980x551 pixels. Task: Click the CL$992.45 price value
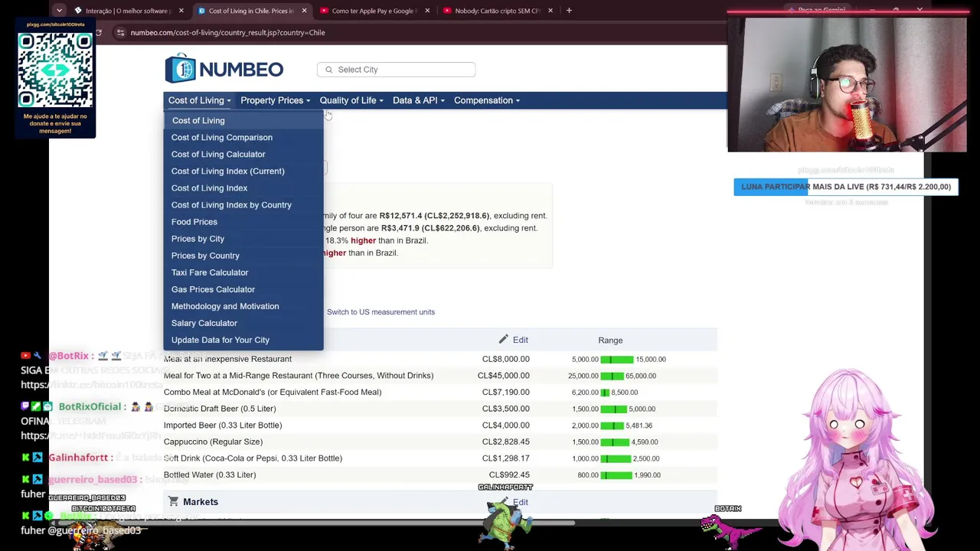click(509, 474)
